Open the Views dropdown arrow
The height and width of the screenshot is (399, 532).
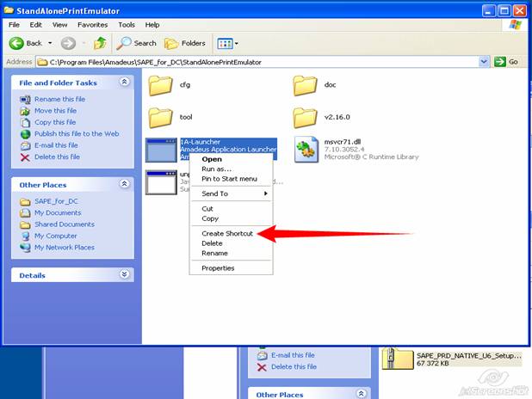pos(237,43)
